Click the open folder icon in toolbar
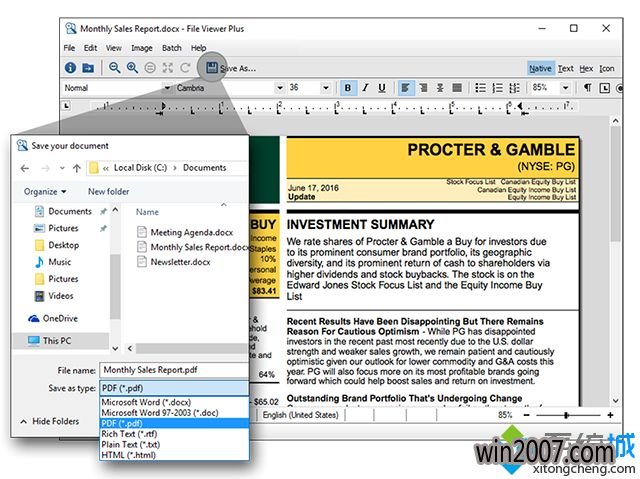 coord(88,68)
